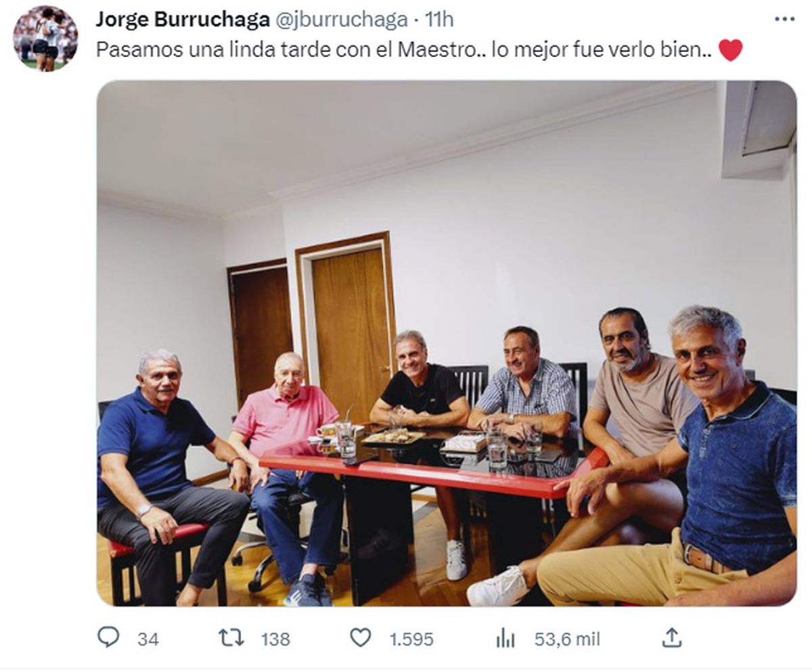Share the tweet using the upload arrow icon
The image size is (812, 672).
[671, 637]
